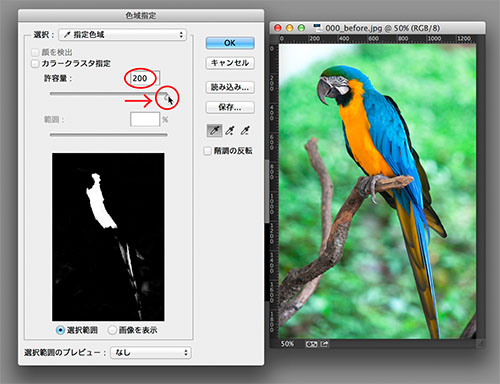Image resolution: width=500 pixels, height=384 pixels.
Task: Click the 許容量 slider handle
Action: coord(166,96)
